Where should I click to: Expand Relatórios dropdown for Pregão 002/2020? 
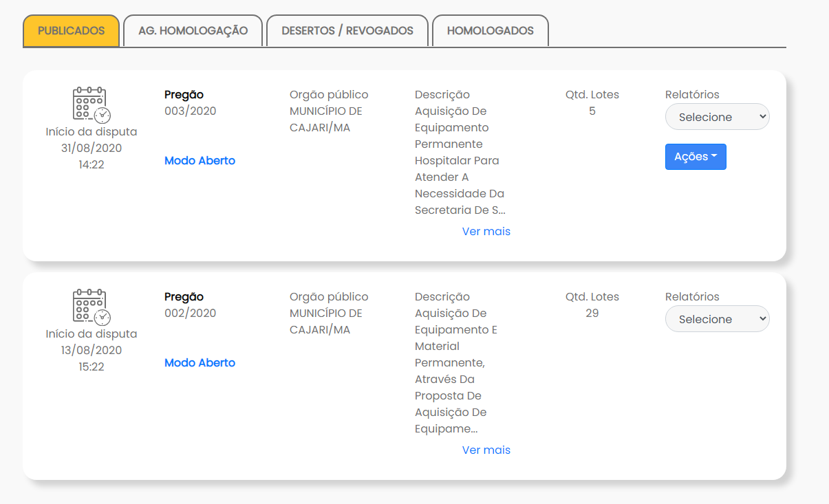click(x=717, y=319)
